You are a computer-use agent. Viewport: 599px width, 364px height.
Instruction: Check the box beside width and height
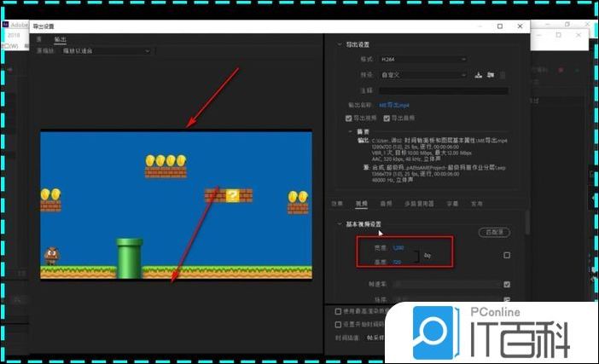point(507,255)
